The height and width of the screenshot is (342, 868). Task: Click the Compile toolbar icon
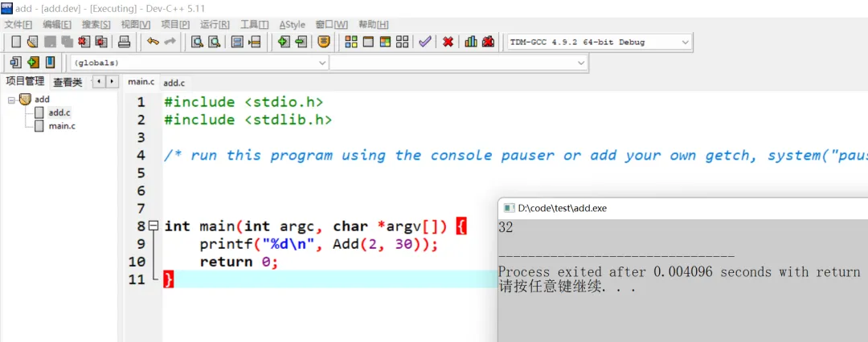pos(351,42)
